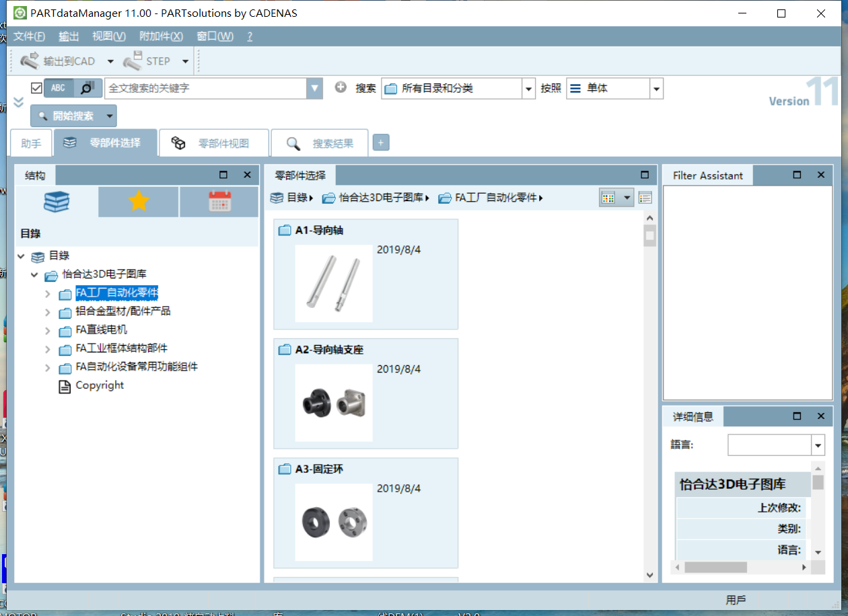
Task: Open the 附加件 menu
Action: (161, 36)
